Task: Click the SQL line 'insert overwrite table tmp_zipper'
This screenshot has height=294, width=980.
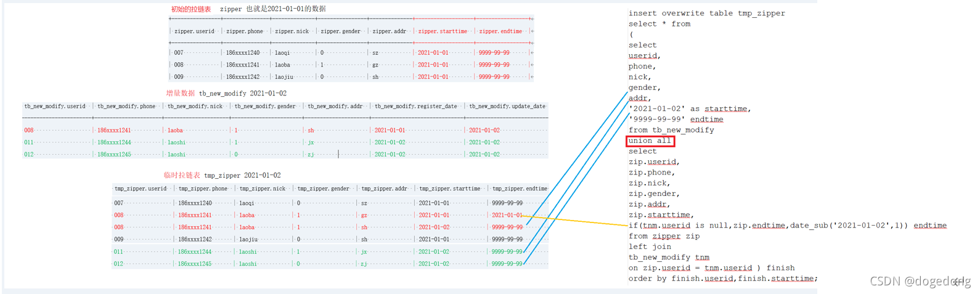Action: 707,14
